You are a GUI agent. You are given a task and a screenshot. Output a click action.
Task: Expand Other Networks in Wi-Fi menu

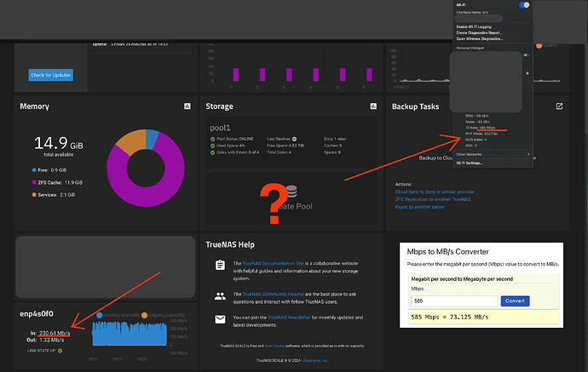pos(493,154)
